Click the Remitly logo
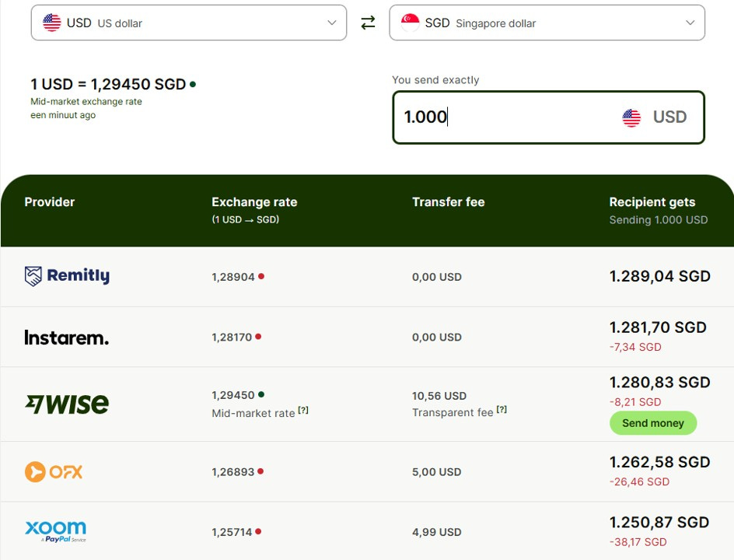The width and height of the screenshot is (734, 560). click(67, 276)
